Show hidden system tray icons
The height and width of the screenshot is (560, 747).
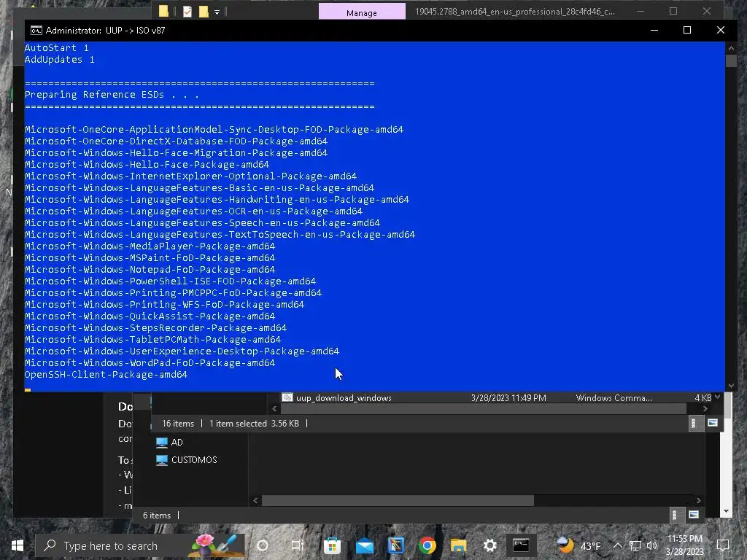point(617,545)
